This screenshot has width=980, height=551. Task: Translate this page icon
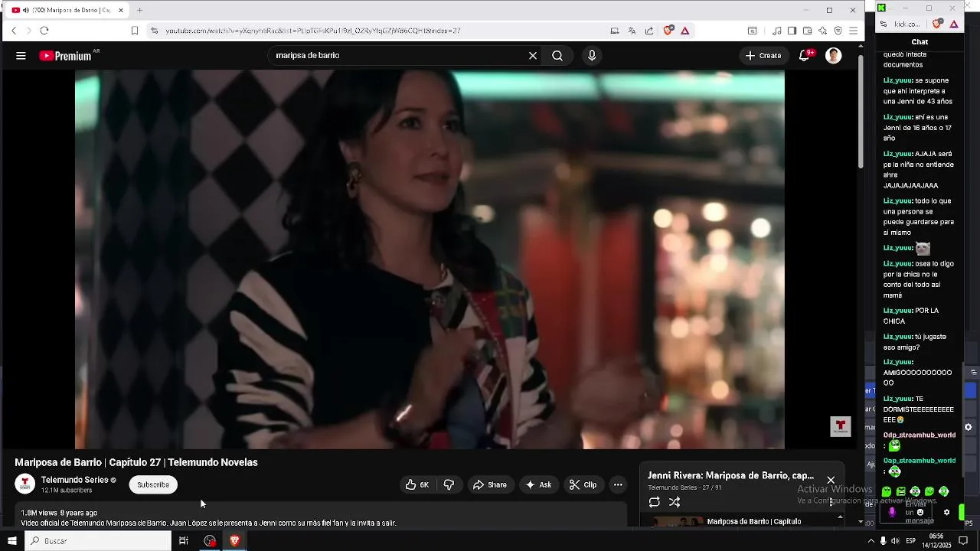632,31
